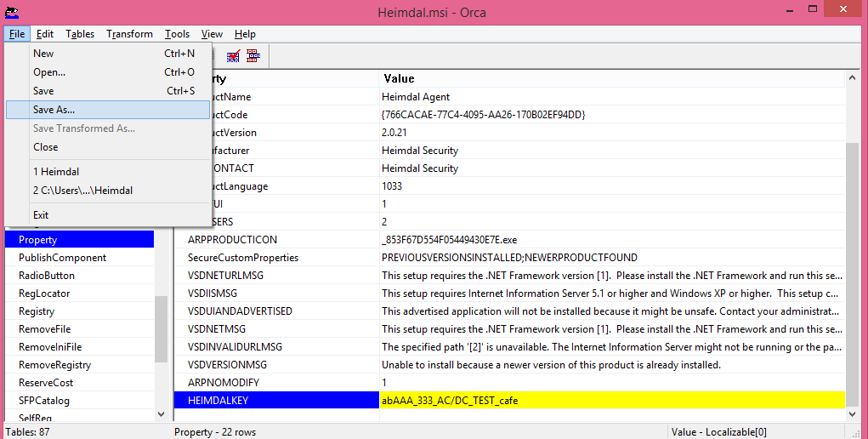Click the Heimdal Agent value cell
Image resolution: width=868 pixels, height=439 pixels.
click(612, 96)
